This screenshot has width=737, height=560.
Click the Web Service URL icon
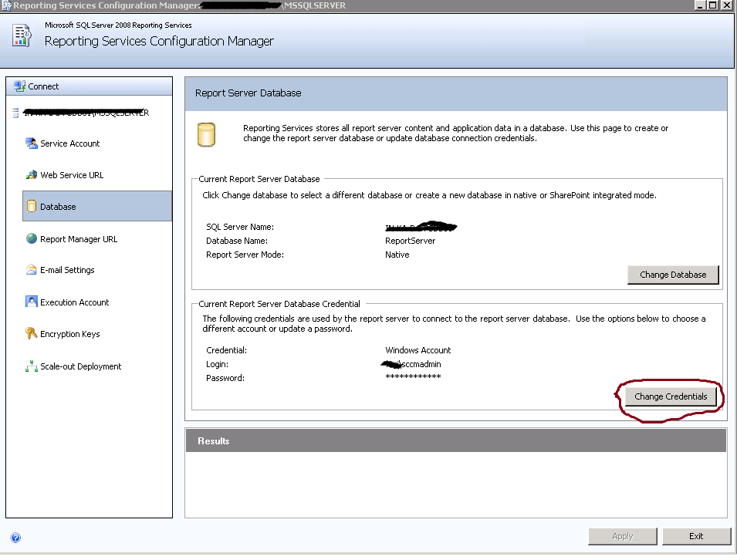(32, 175)
